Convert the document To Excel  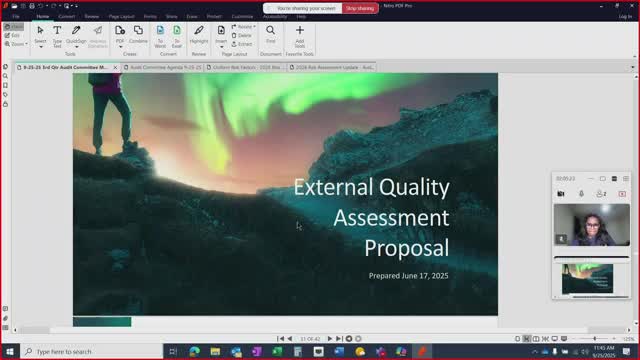click(x=177, y=36)
